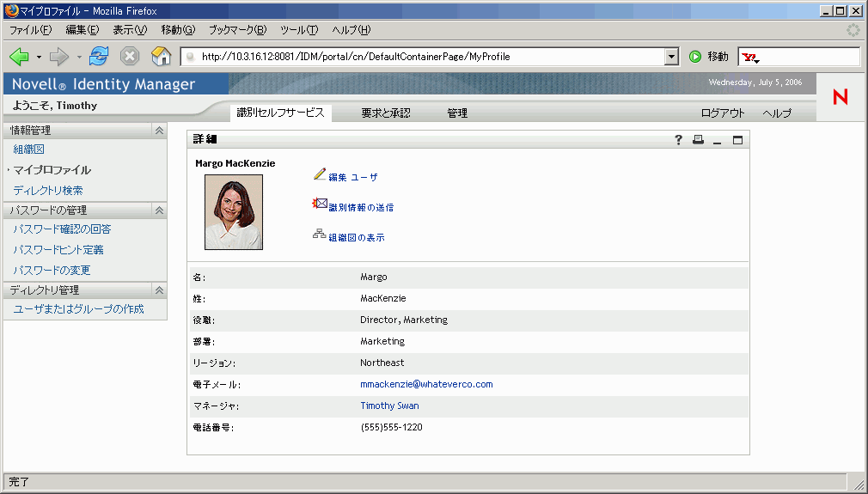Click inside the browser search box
Viewport: 868px width, 494px height.
[810, 57]
